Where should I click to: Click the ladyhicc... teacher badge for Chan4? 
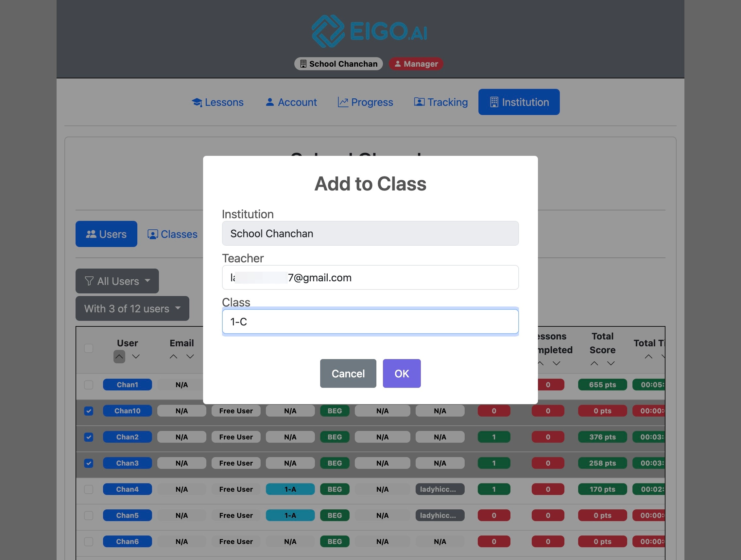pos(440,489)
